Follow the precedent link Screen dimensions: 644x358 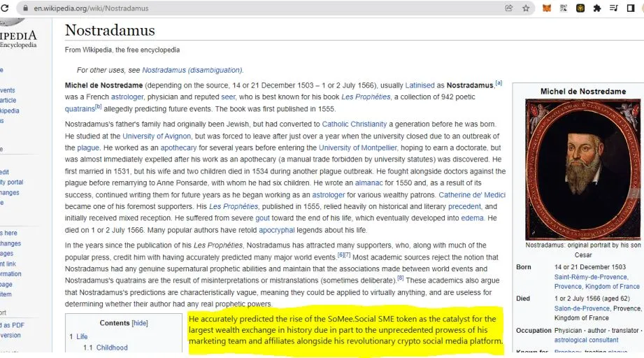(464, 206)
